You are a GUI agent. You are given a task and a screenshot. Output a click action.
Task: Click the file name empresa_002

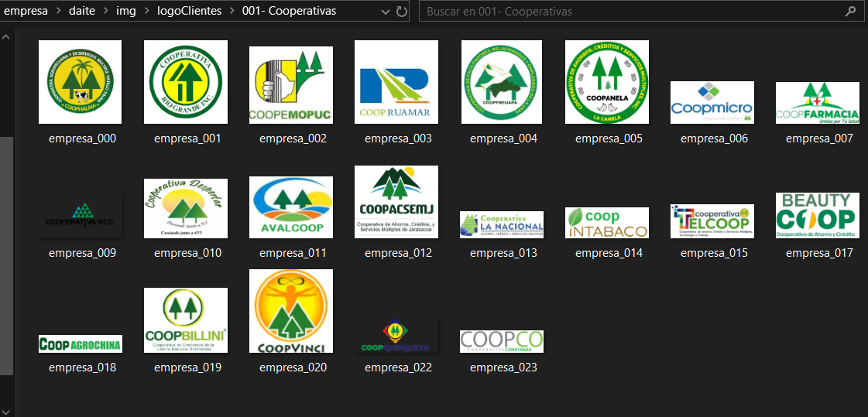click(293, 138)
